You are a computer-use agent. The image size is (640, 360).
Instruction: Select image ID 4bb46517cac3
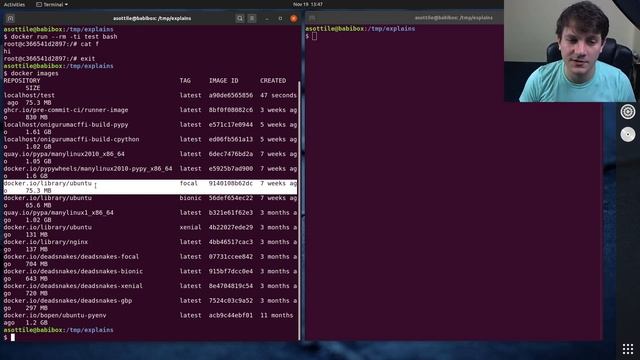point(231,242)
